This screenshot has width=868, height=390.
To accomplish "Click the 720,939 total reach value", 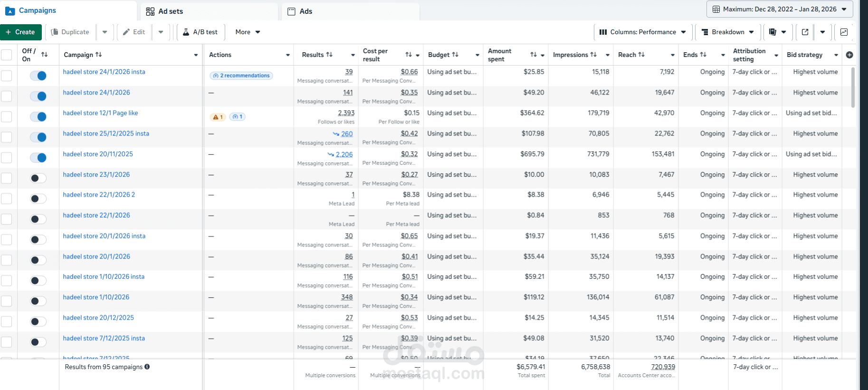I will [x=663, y=367].
